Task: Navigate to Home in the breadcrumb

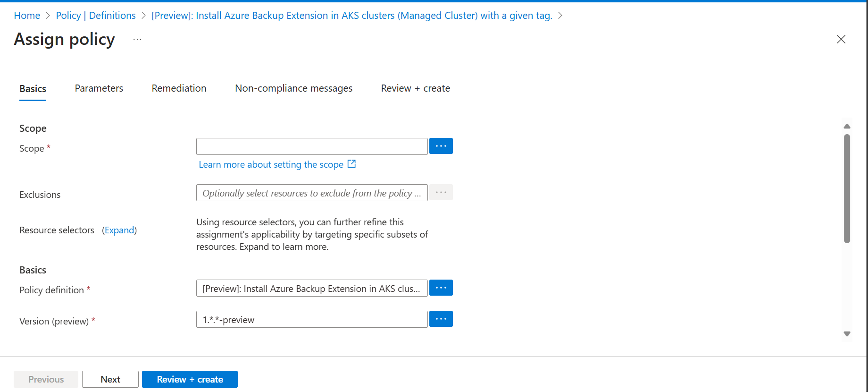Action: pyautogui.click(x=27, y=16)
